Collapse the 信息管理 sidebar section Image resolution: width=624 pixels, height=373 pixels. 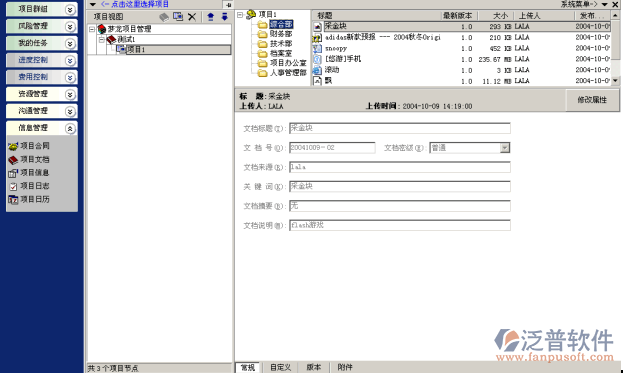pyautogui.click(x=70, y=128)
